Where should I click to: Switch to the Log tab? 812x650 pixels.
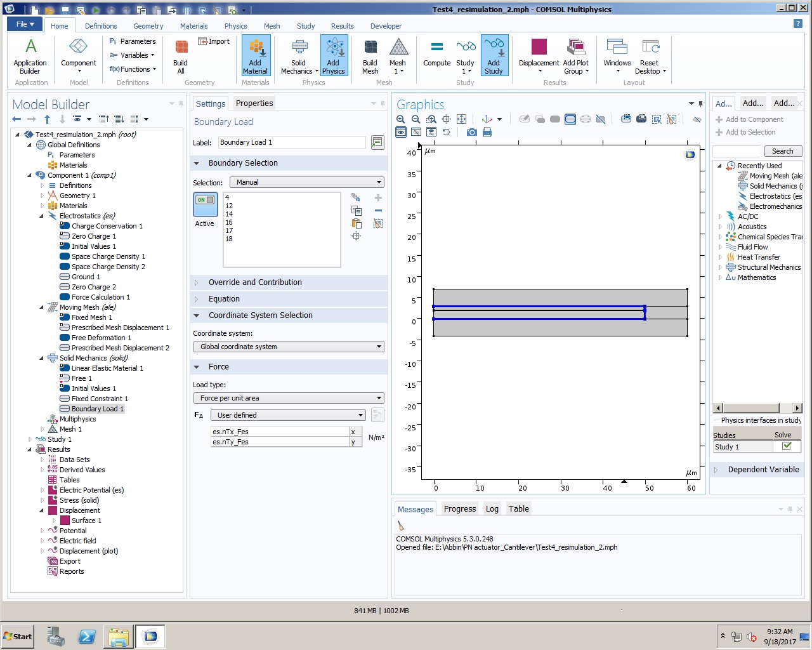[492, 509]
